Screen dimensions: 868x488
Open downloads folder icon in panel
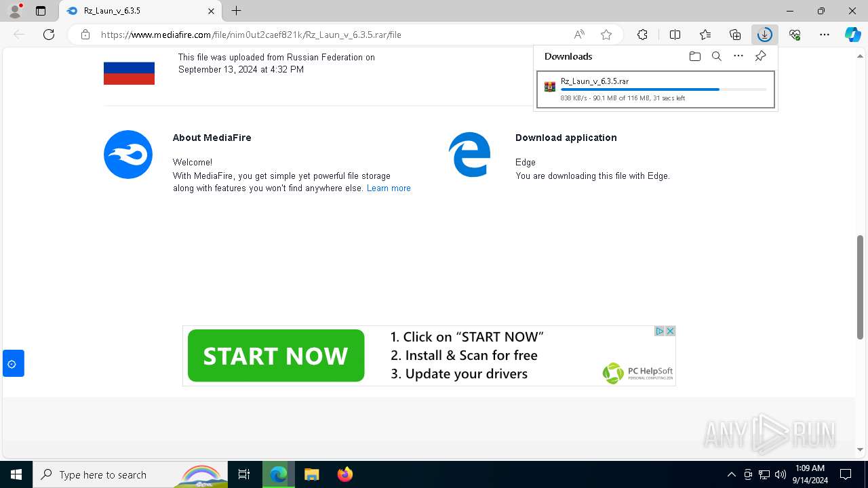[694, 56]
